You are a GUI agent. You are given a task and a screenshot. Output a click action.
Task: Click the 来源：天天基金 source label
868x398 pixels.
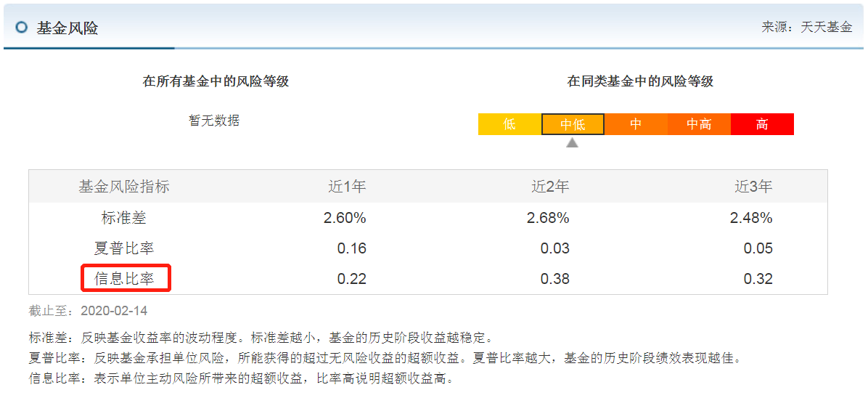click(806, 27)
